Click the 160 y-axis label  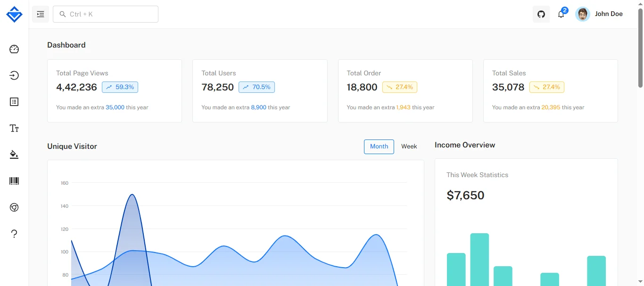[x=65, y=183]
